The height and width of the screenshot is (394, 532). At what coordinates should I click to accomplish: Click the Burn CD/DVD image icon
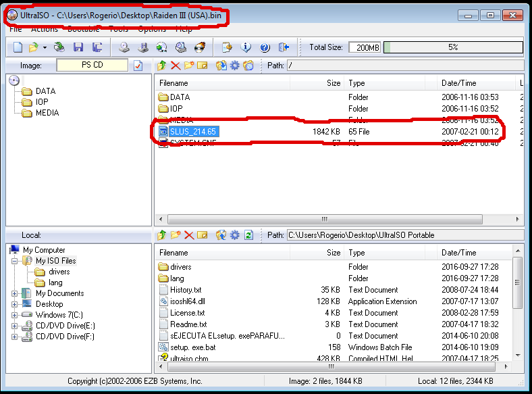point(200,47)
